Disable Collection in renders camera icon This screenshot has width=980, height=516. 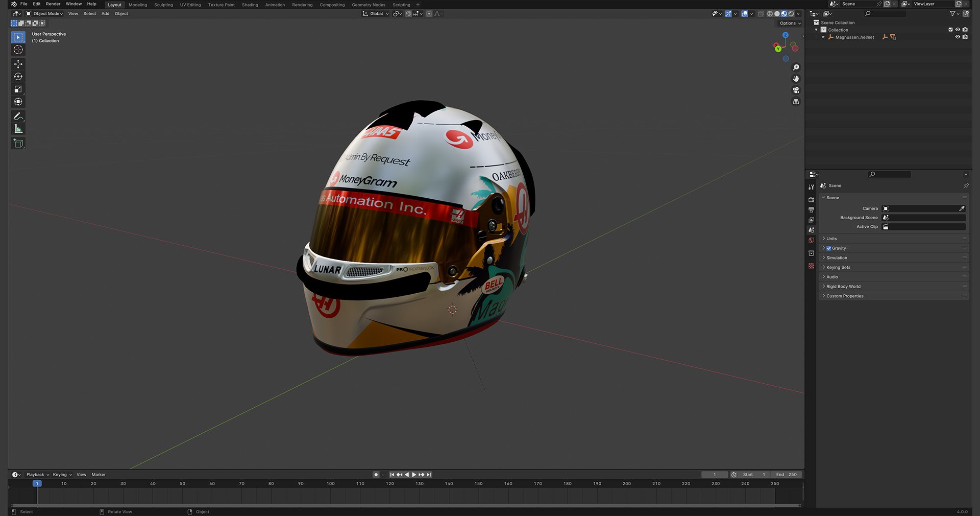coord(965,30)
